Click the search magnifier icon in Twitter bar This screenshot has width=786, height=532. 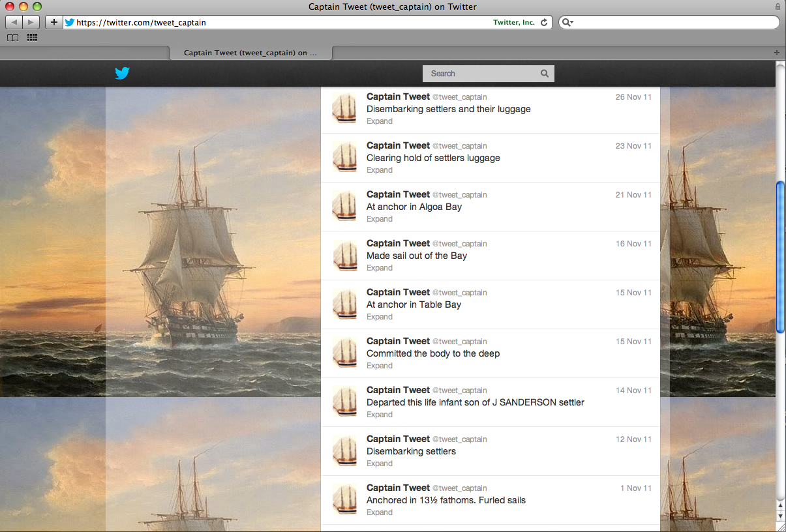pos(545,74)
